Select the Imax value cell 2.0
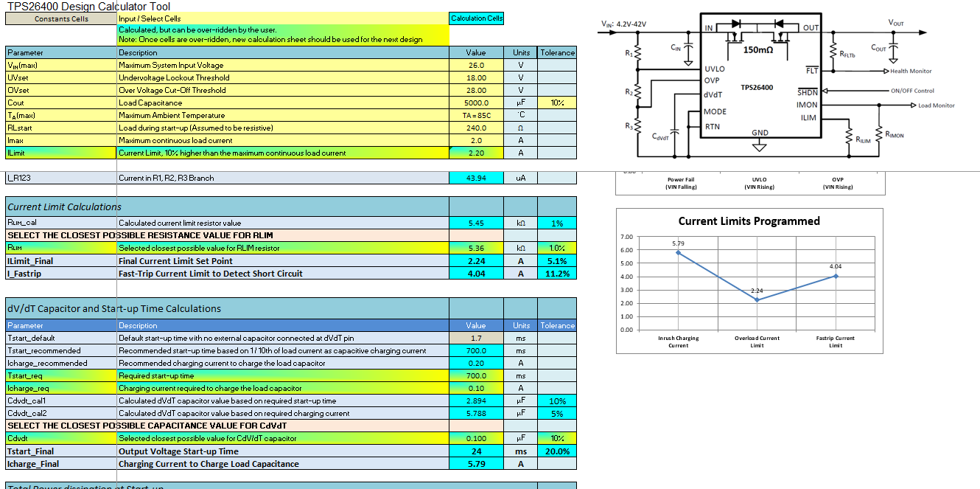The width and height of the screenshot is (980, 489). [x=476, y=140]
